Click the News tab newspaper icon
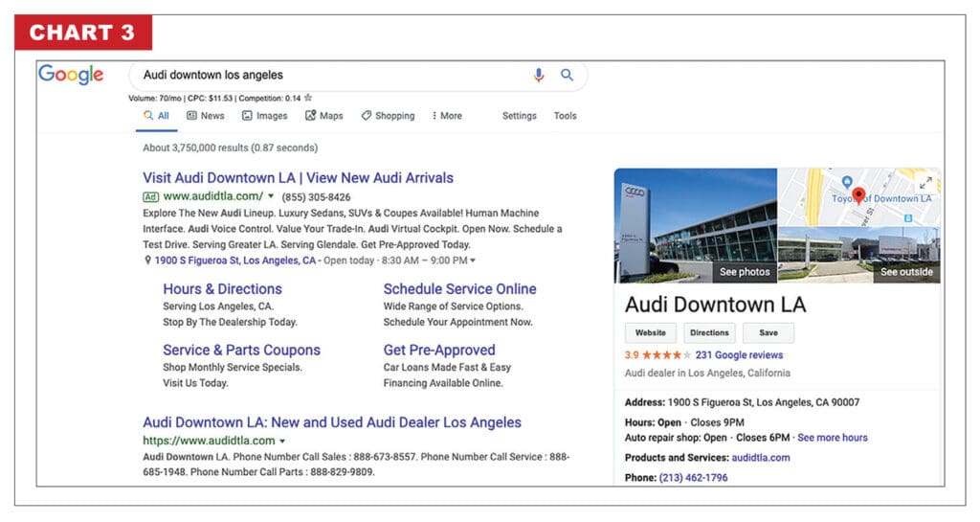980x522 pixels. 191,116
